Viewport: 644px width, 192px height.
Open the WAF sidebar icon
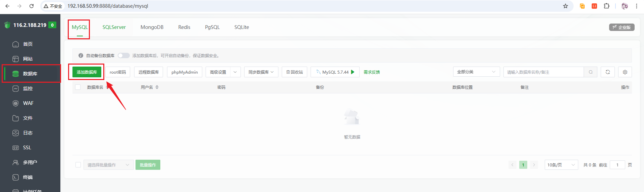tap(15, 103)
